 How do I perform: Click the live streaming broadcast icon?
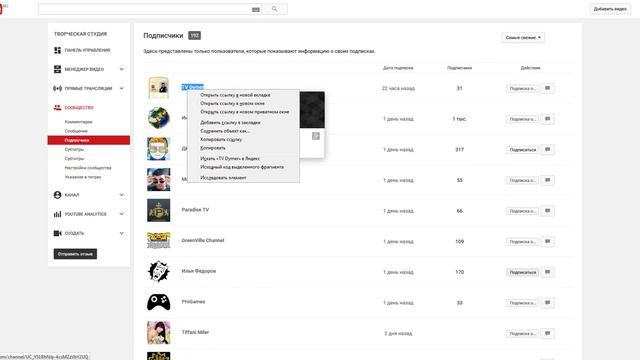tap(57, 89)
